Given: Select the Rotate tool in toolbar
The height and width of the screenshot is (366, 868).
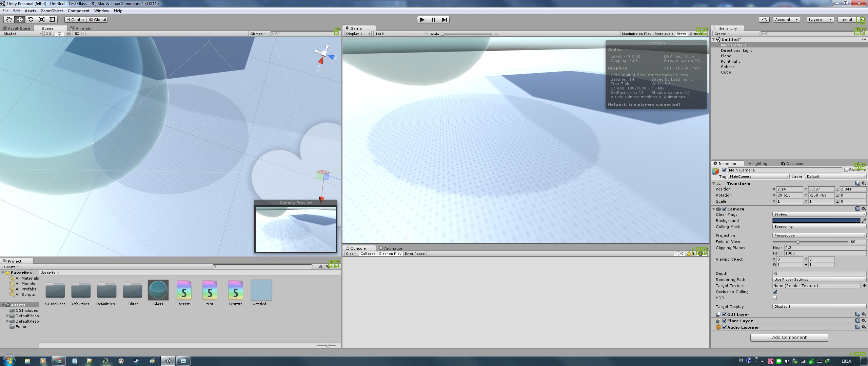Looking at the screenshot, I should (x=31, y=20).
